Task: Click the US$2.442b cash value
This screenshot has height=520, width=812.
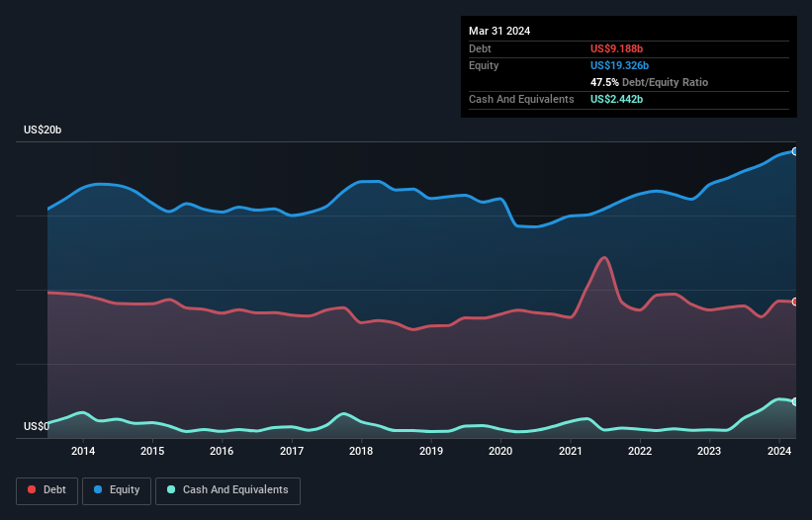Action: 616,99
